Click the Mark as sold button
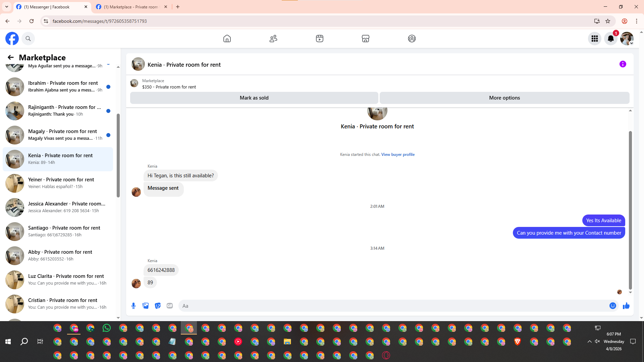Viewport: 644px width, 362px height. pyautogui.click(x=254, y=98)
